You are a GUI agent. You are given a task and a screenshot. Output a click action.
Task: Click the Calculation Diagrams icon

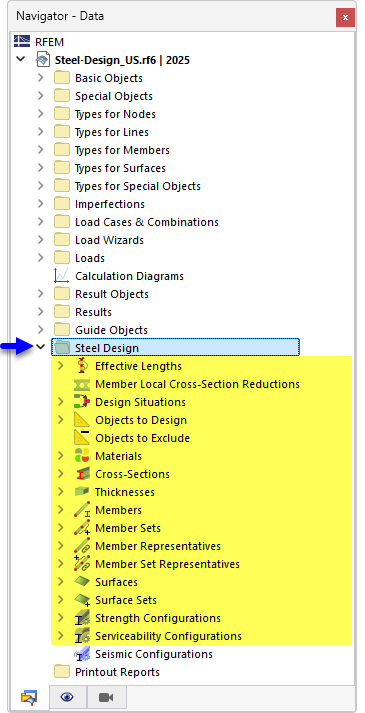[x=61, y=276]
